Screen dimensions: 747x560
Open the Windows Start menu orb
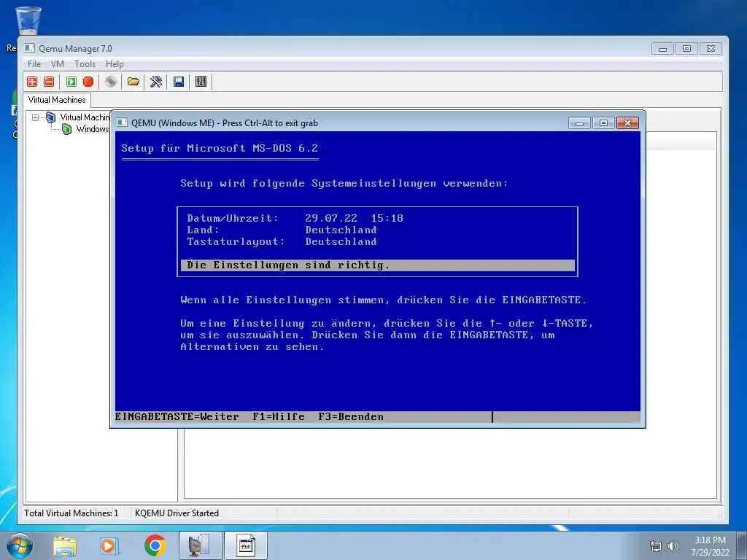click(20, 545)
